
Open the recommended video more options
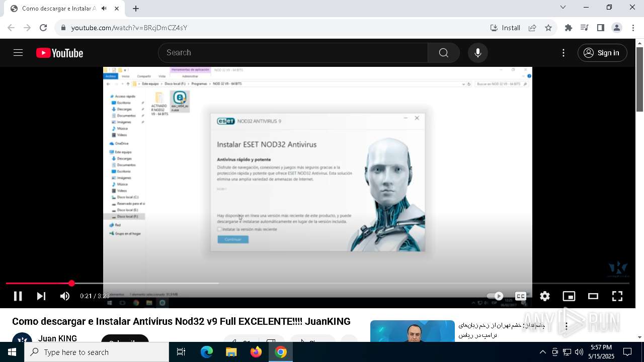coord(566,326)
